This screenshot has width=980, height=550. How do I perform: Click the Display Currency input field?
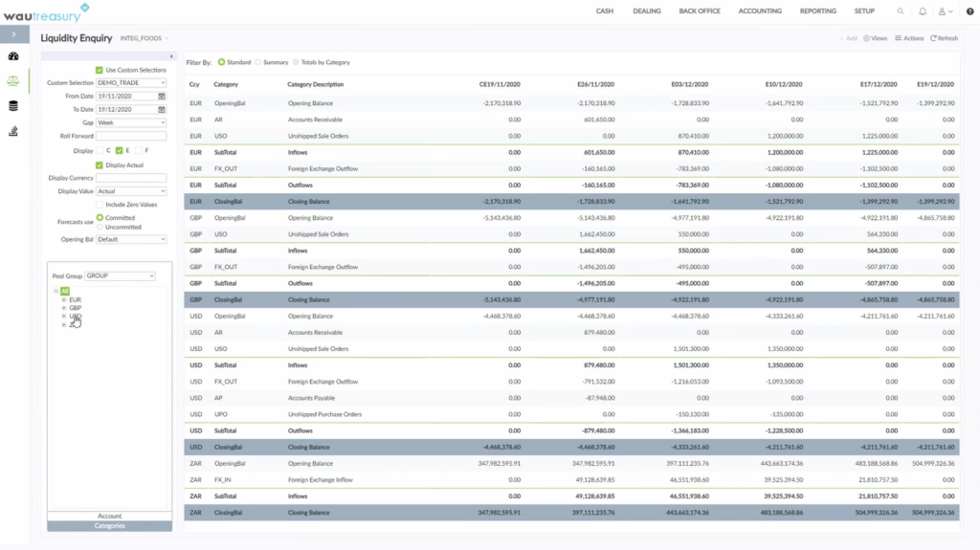tap(131, 178)
